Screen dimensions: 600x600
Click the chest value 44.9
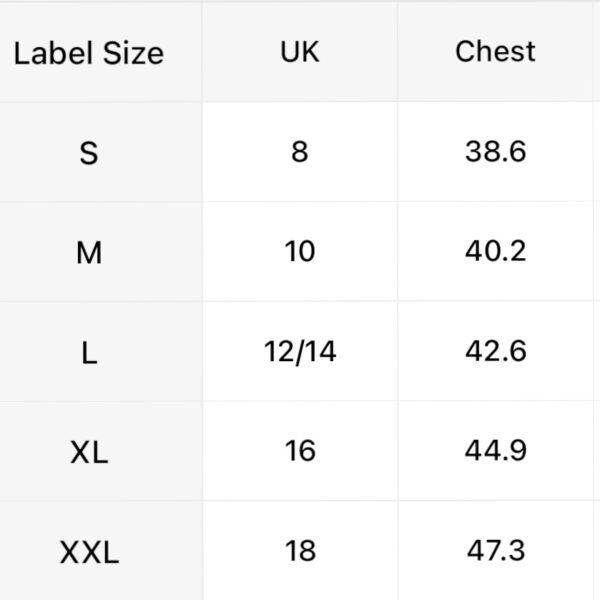click(x=495, y=451)
